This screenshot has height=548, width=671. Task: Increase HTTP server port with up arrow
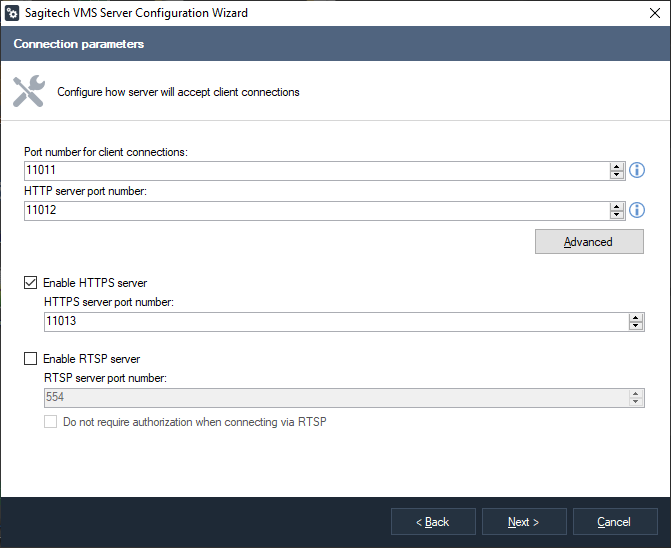(x=617, y=207)
